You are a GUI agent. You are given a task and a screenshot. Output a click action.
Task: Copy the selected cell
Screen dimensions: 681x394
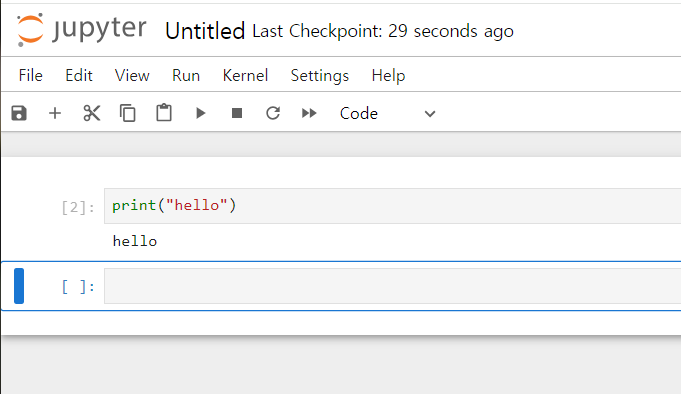point(128,113)
